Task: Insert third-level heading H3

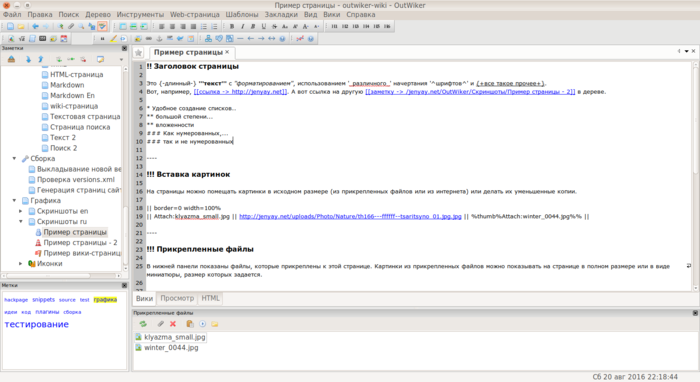Action: [355, 26]
